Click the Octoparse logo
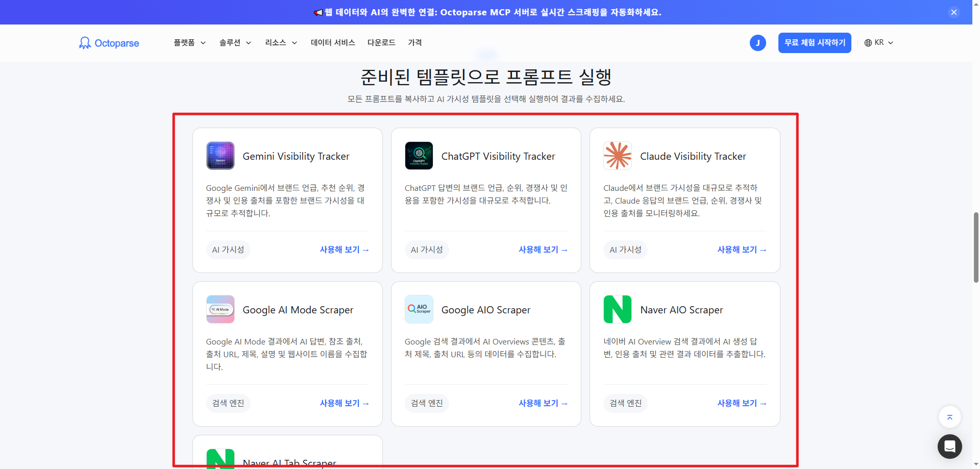Screen dimensions: 980x469 point(109,43)
